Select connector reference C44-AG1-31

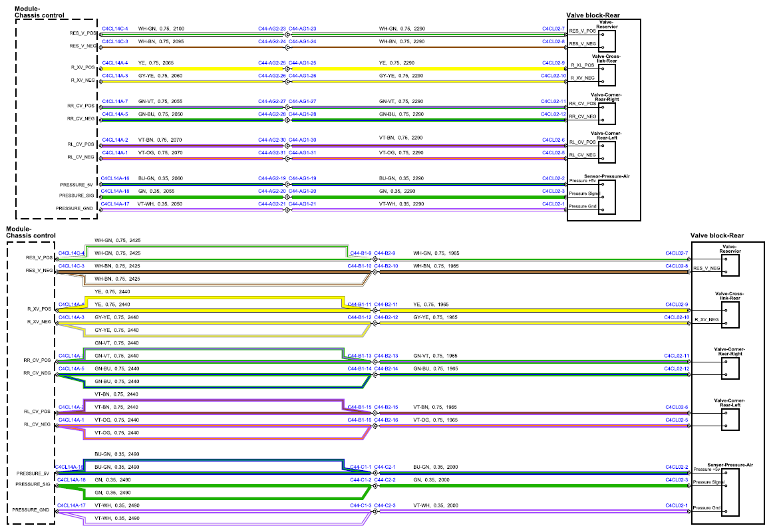303,153
